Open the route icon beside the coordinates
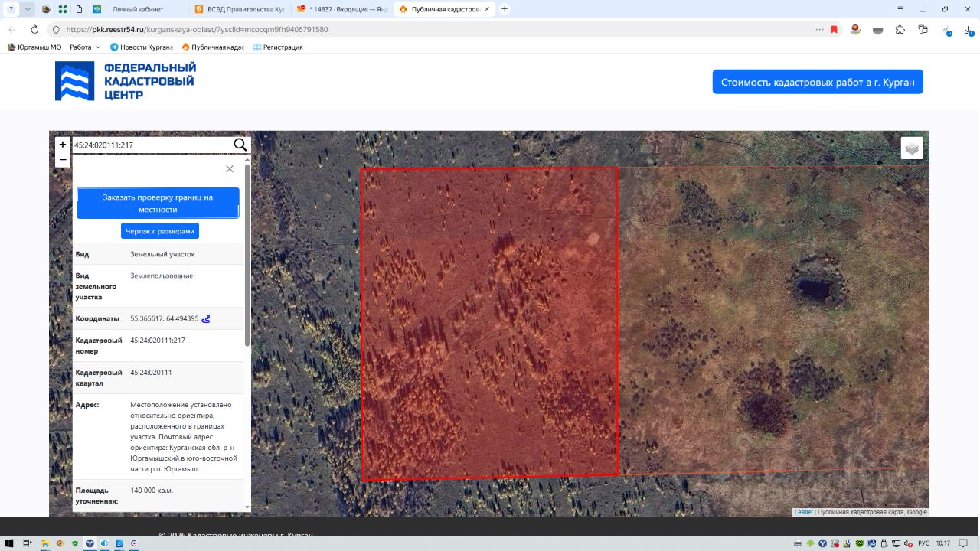Screen dimensions: 980x551 coord(206,318)
